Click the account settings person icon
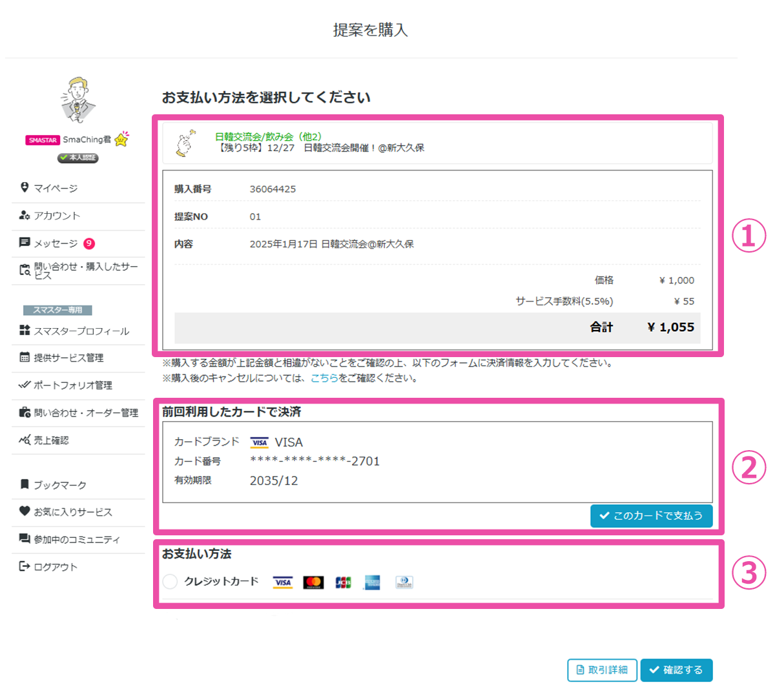Screen dimensions: 775x700 click(25, 215)
